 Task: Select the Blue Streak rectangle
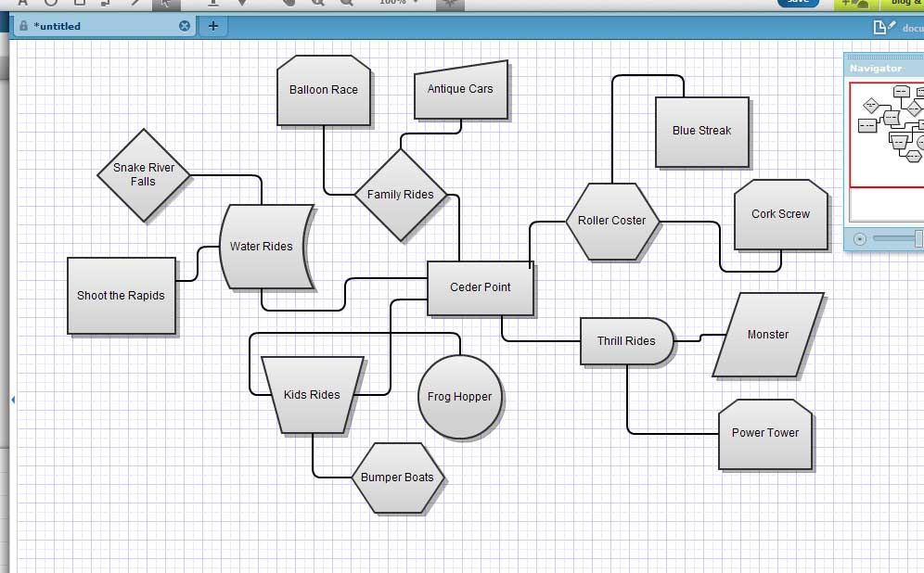[x=702, y=132]
